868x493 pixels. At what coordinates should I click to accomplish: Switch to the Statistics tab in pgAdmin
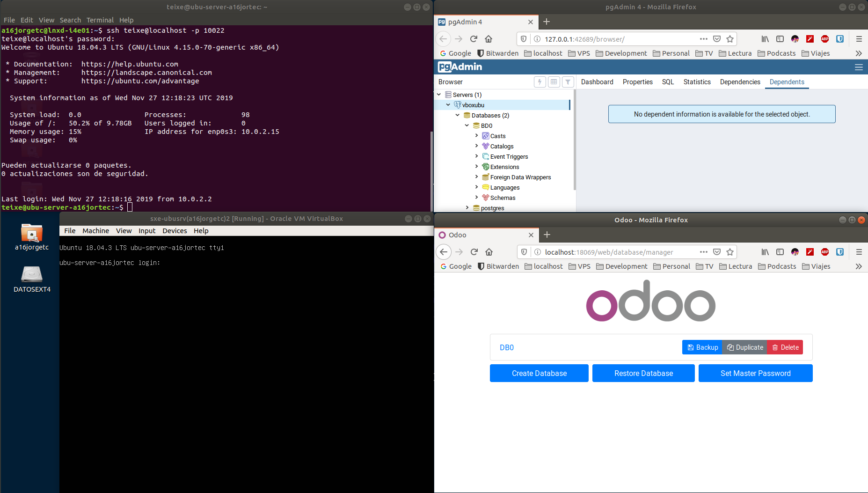697,82
